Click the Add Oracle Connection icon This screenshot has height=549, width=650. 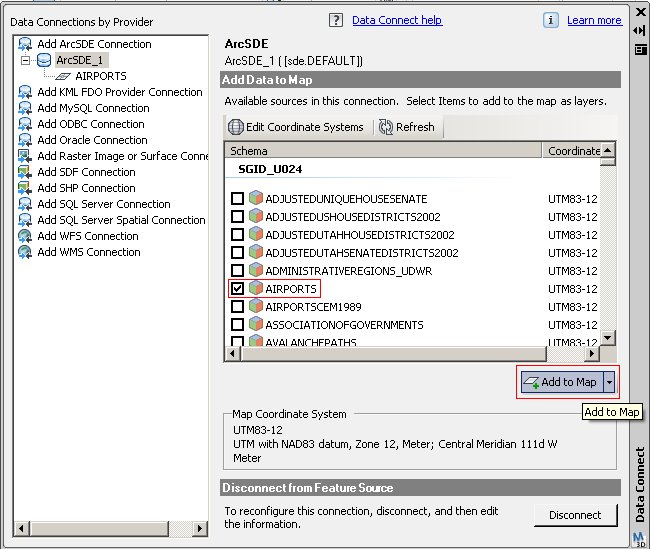(25, 140)
